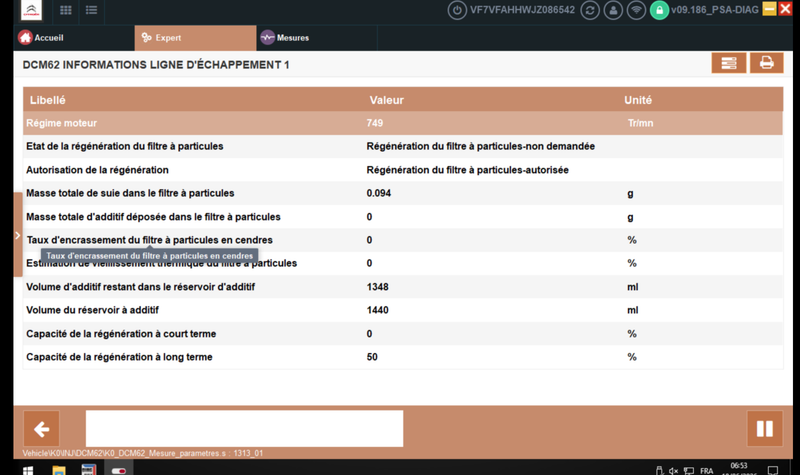Select Taux d'encrassement en cendres row

403,240
